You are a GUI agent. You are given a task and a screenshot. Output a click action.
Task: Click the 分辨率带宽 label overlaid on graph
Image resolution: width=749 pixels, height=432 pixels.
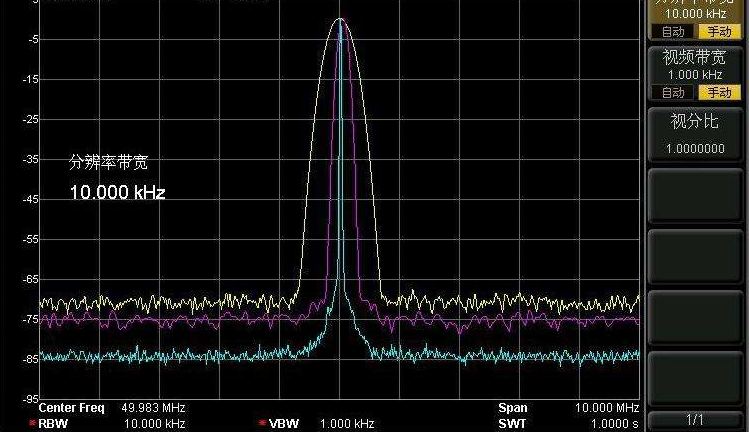coord(108,163)
